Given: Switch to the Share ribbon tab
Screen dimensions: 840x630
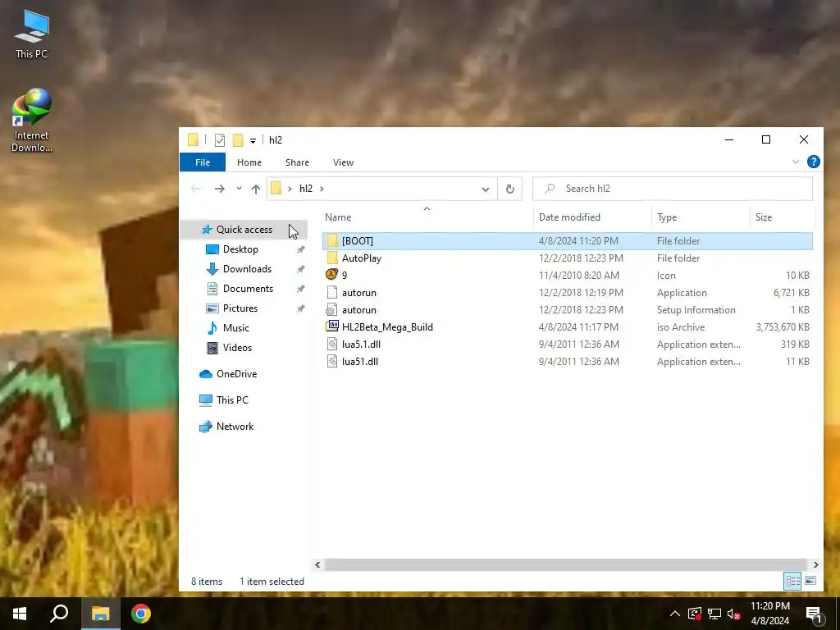Looking at the screenshot, I should [x=297, y=162].
